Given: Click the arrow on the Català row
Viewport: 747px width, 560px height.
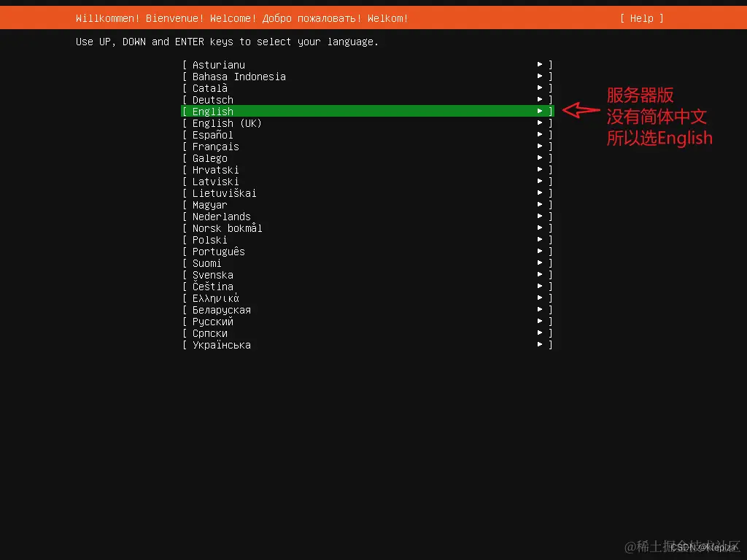Looking at the screenshot, I should pyautogui.click(x=540, y=87).
